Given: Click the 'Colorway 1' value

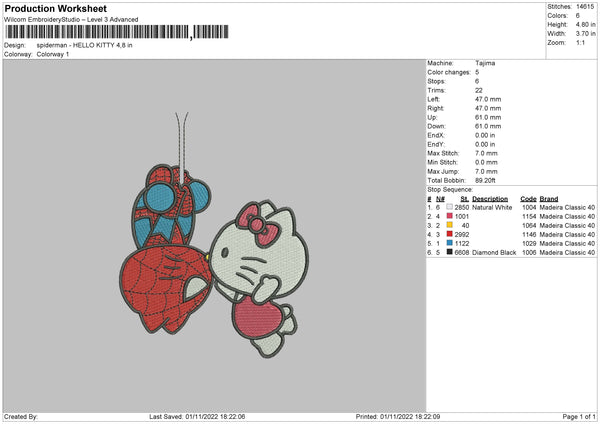Looking at the screenshot, I should 53,54.
